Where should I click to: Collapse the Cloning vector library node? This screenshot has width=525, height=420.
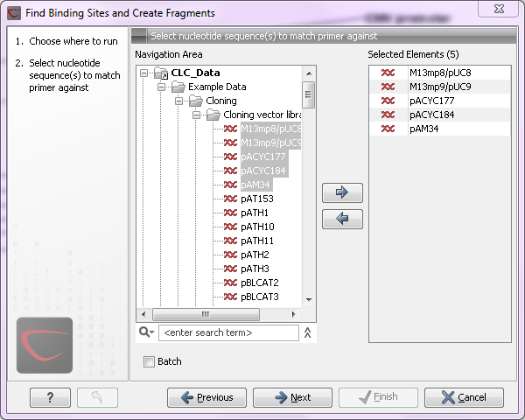[197, 115]
